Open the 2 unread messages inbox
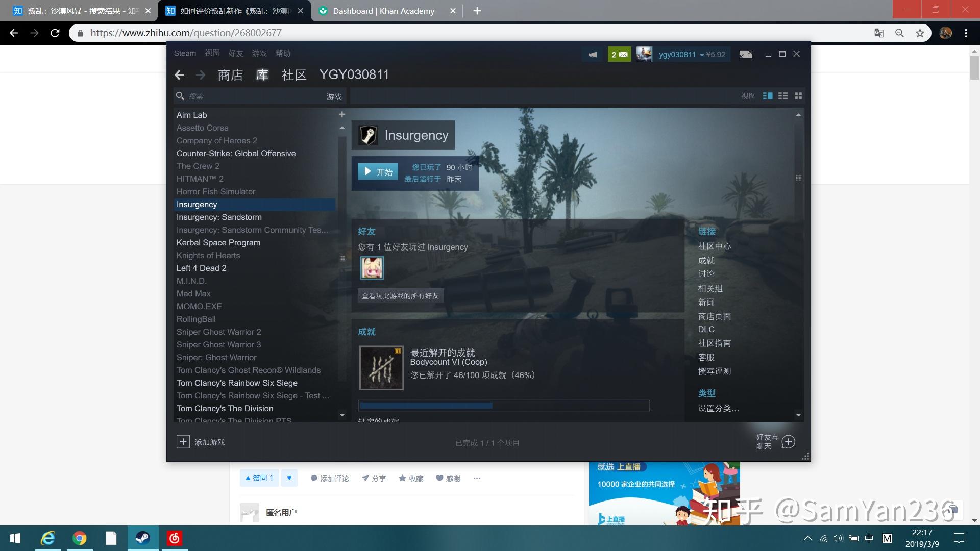980x551 pixels. [619, 54]
